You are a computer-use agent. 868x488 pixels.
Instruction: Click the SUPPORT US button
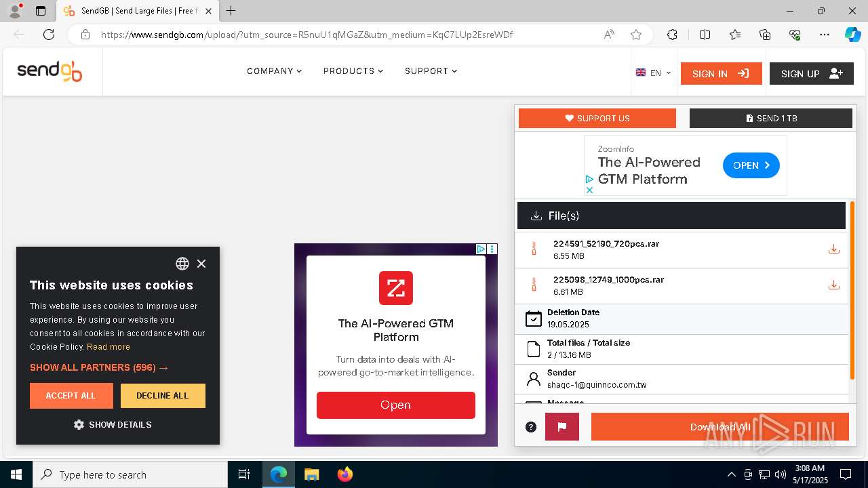[x=597, y=118]
